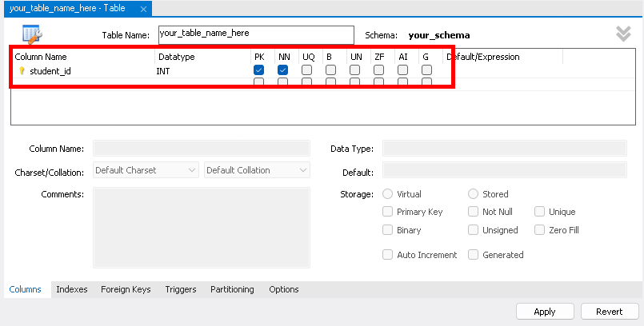The width and height of the screenshot is (644, 326).
Task: Click the Revert button
Action: pos(610,312)
